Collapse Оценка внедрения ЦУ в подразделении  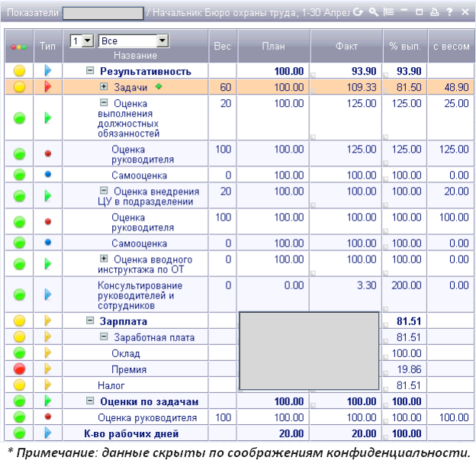pyautogui.click(x=104, y=190)
